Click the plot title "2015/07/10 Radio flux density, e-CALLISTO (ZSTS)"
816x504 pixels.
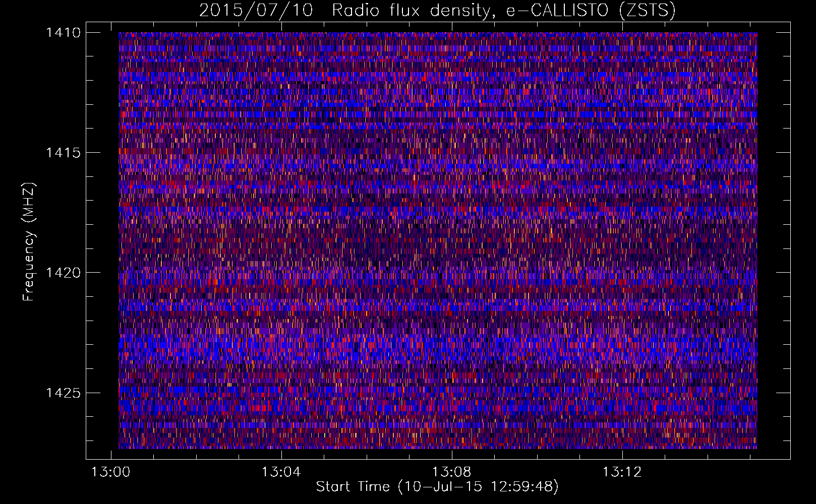click(x=437, y=10)
